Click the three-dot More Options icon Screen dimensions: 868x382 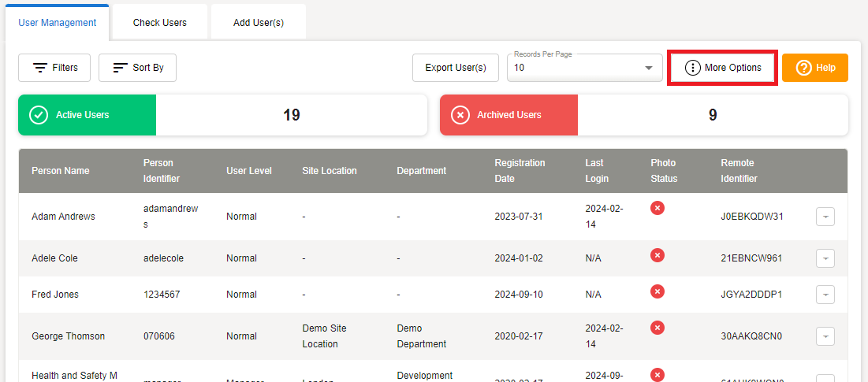[x=692, y=68]
